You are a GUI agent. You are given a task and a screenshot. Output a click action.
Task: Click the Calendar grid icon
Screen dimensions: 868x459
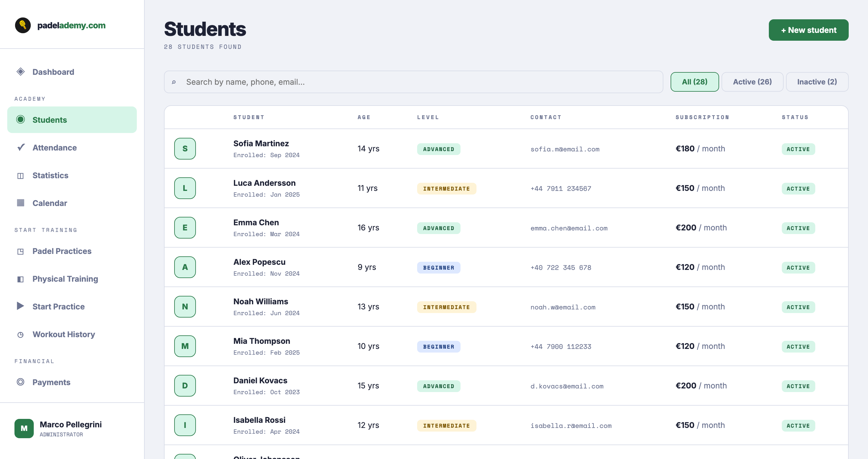pyautogui.click(x=20, y=203)
